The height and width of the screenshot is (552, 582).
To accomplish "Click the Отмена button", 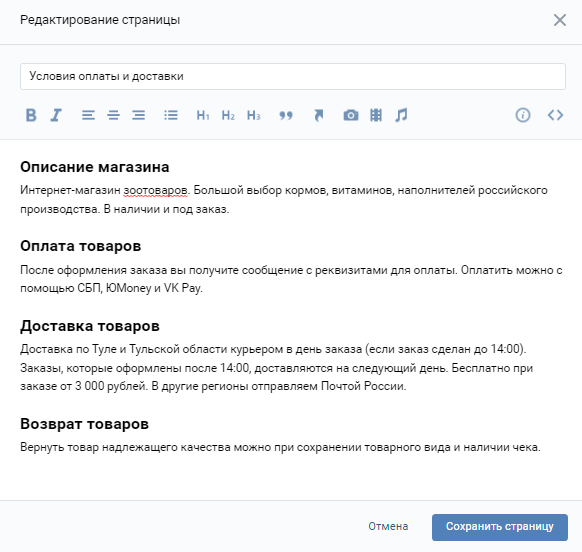I will click(x=388, y=526).
